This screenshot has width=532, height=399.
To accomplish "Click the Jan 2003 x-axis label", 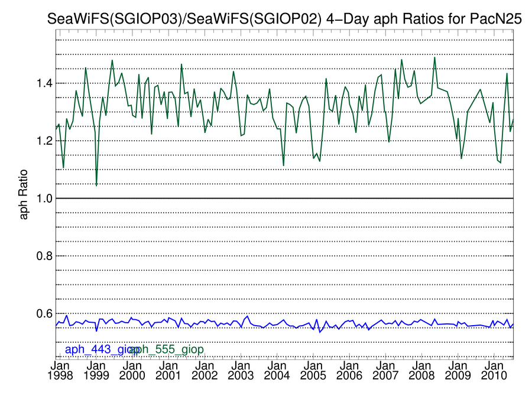I will point(241,371).
